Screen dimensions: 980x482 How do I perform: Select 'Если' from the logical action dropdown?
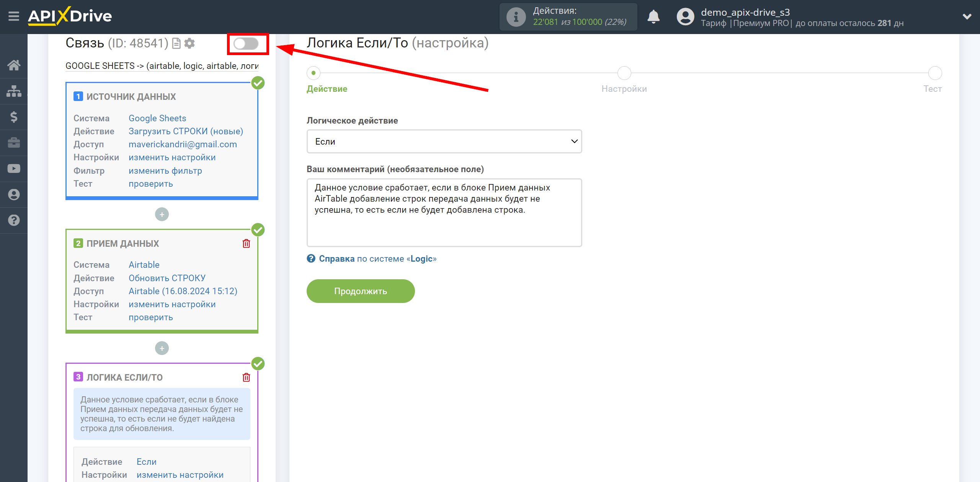[x=444, y=141]
